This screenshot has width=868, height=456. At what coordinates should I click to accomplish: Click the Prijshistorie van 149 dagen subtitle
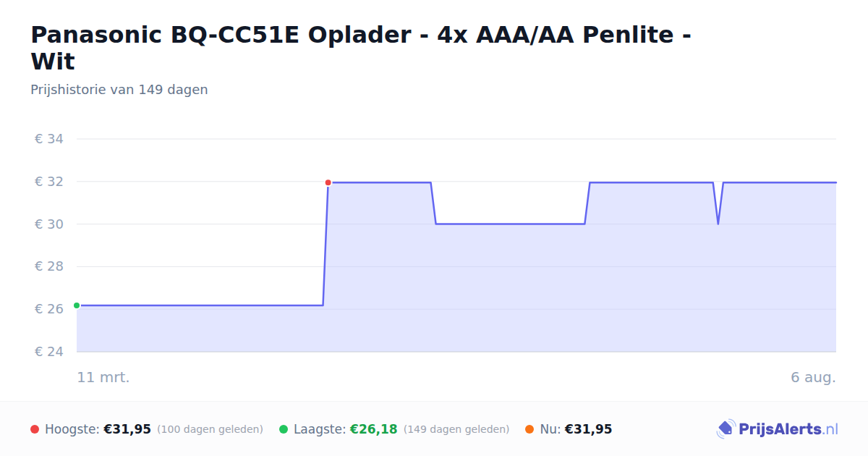pyautogui.click(x=119, y=90)
